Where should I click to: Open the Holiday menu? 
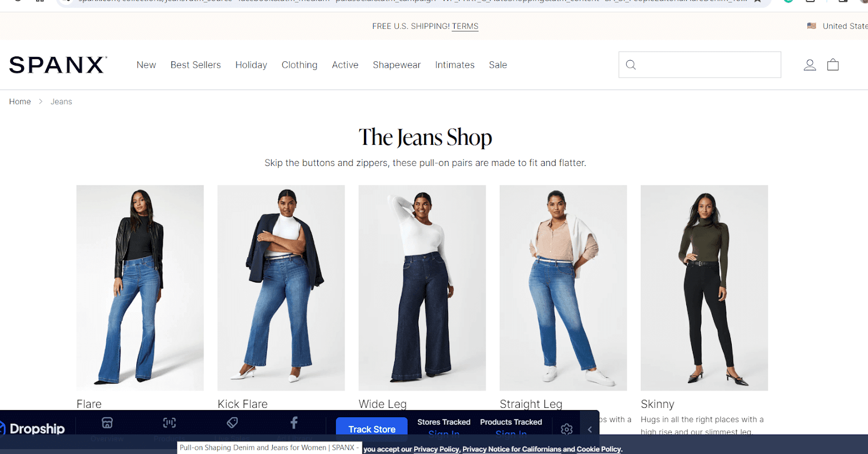251,65
